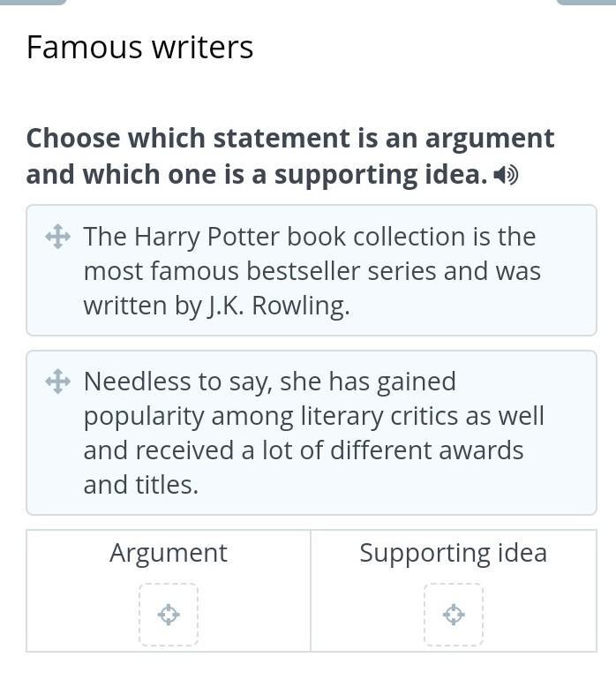The height and width of the screenshot is (688, 616).
Task: Grab the move handle of the Harry Potter statement
Action: tap(57, 237)
